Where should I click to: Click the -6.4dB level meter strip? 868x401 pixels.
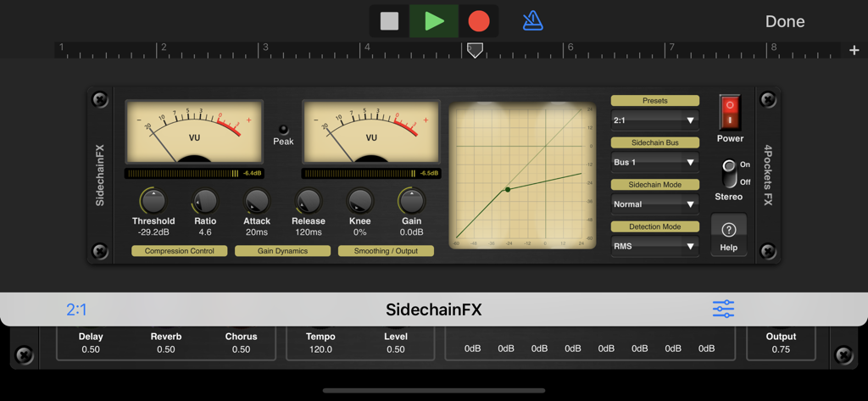[x=194, y=173]
